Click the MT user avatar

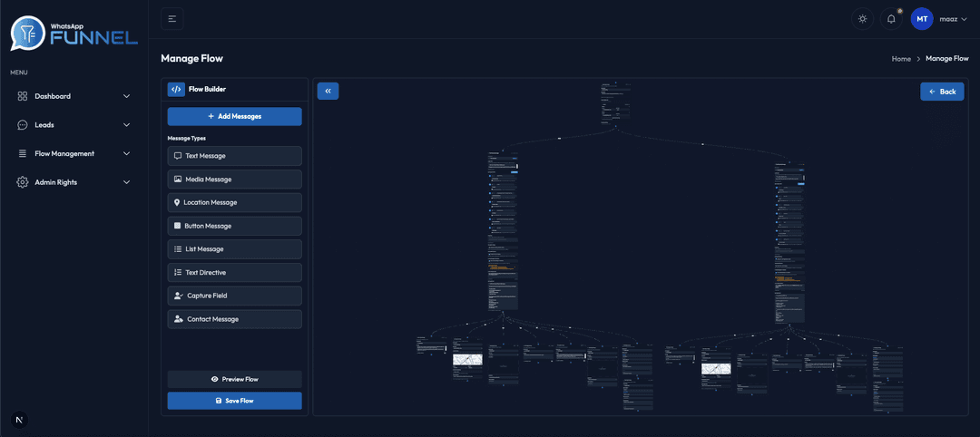point(922,19)
